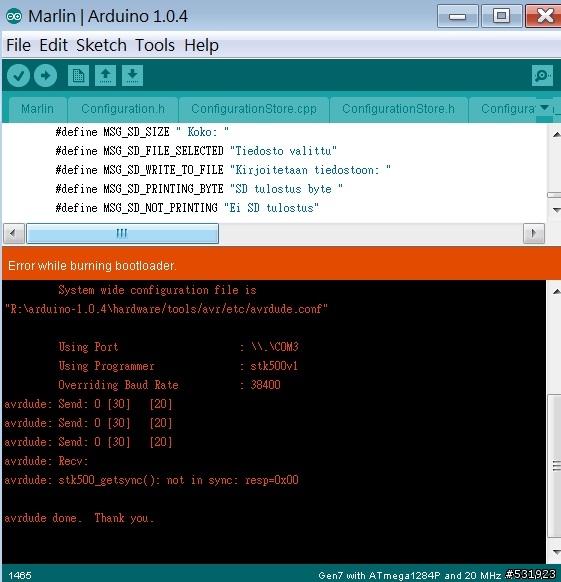
Task: Click the "Using Port" console line
Action: [x=178, y=347]
